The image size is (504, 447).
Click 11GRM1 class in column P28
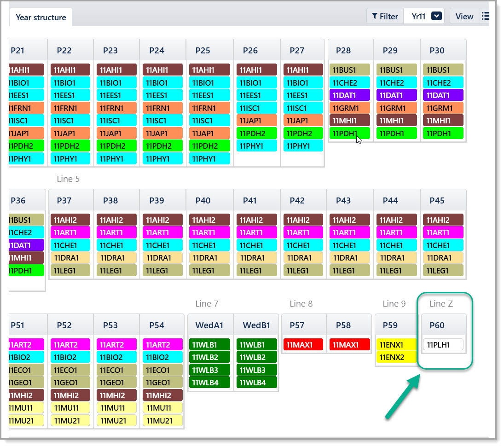(350, 108)
